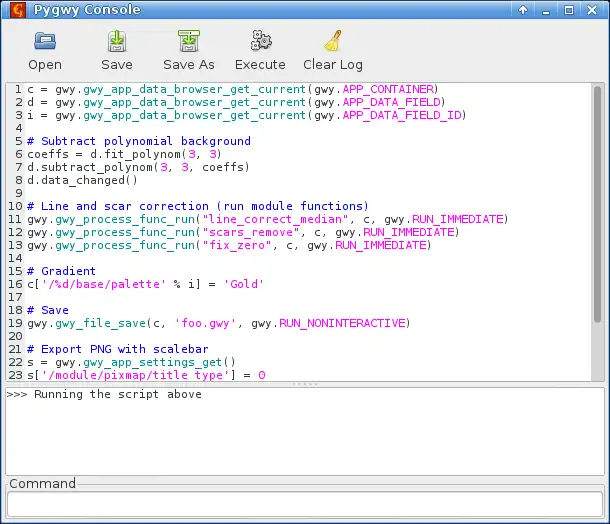Click the string "line_correct_median"
Screen dimensions: 610x524
pos(275,219)
